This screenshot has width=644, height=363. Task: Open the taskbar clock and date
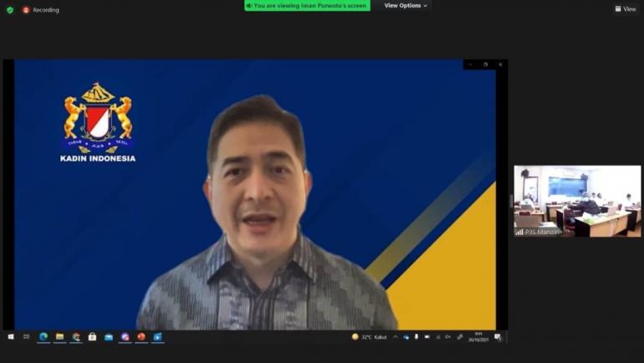pyautogui.click(x=478, y=337)
